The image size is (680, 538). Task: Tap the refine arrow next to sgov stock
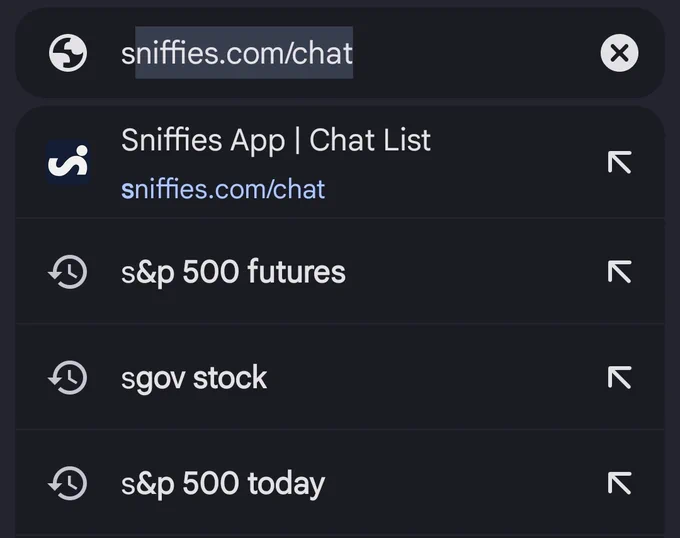coord(619,378)
